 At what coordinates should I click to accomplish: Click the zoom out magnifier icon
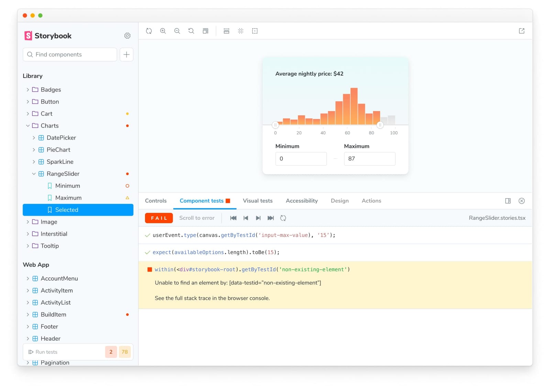coord(177,31)
